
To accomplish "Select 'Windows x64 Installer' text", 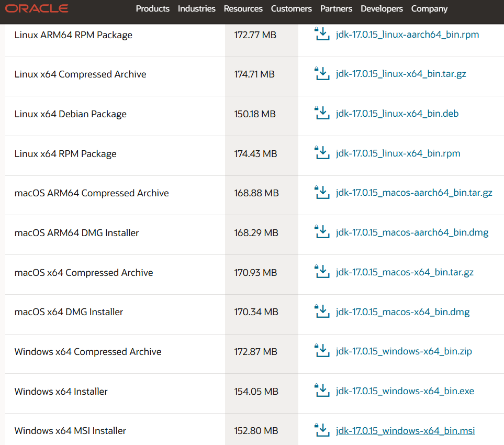I will click(61, 392).
